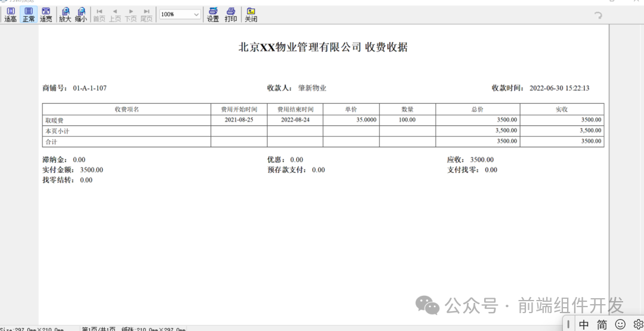
Task: Print the receipt with 打印 icon
Action: [231, 15]
